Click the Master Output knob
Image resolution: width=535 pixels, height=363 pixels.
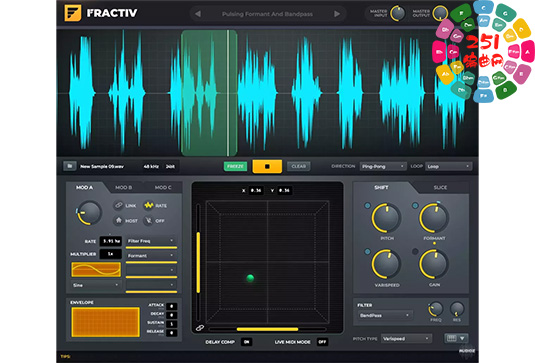coord(440,13)
